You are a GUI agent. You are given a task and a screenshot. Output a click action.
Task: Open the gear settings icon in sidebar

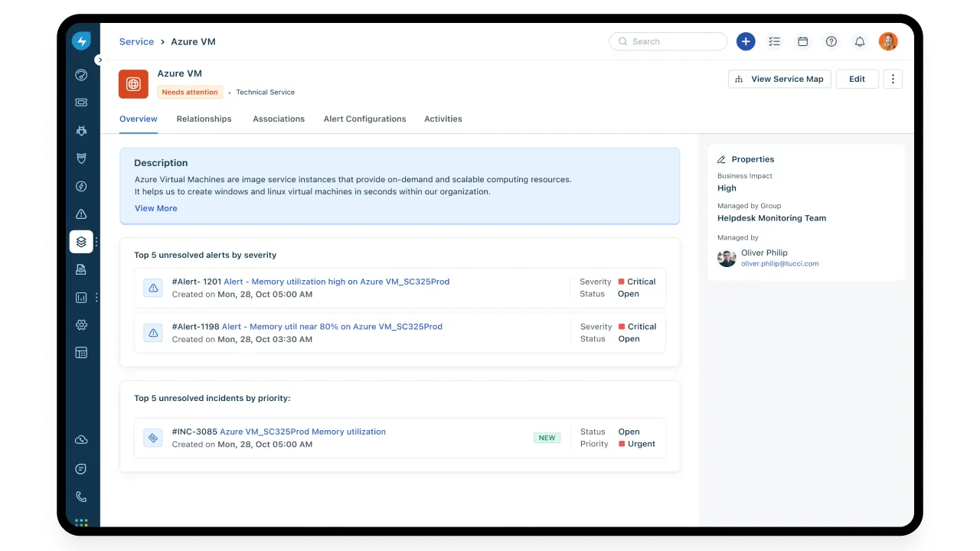click(x=81, y=324)
